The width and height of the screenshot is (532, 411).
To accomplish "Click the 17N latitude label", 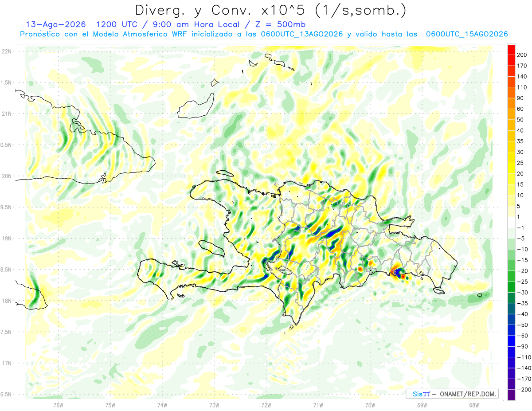I will [x=7, y=363].
